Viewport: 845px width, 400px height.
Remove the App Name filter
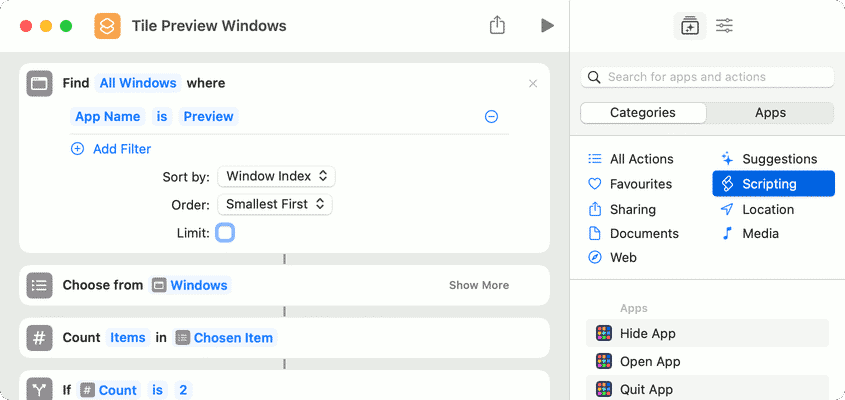(x=491, y=116)
